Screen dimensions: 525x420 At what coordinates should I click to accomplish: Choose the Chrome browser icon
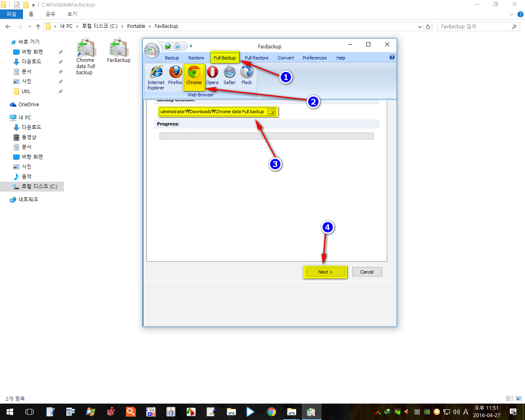pyautogui.click(x=194, y=75)
